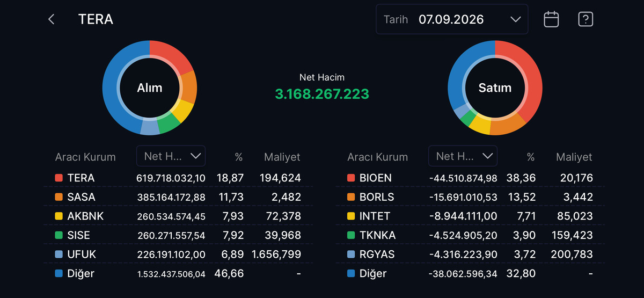Click the TERA page title

pyautogui.click(x=96, y=19)
